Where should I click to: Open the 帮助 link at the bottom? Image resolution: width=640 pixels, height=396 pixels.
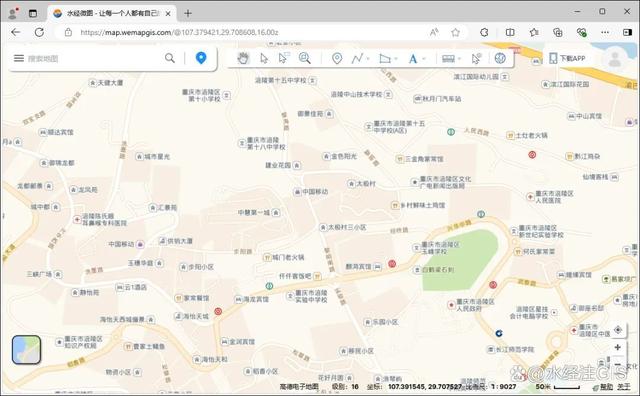coord(607,387)
